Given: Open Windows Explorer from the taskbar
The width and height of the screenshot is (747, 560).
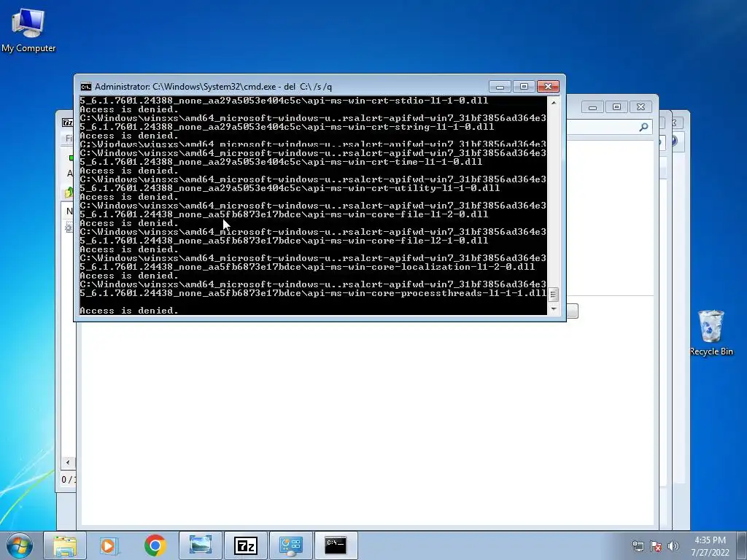Looking at the screenshot, I should coord(65,545).
